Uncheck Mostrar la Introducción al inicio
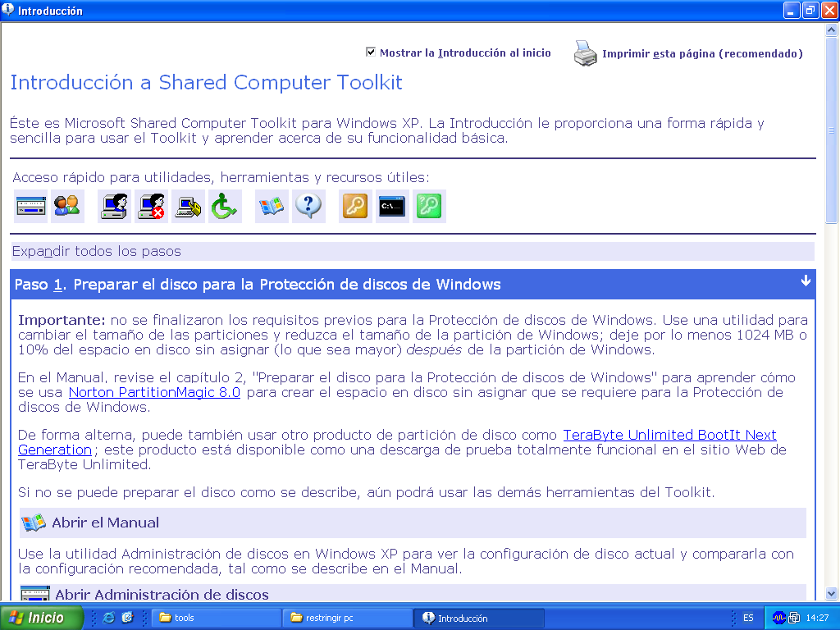This screenshot has width=840, height=630. tap(371, 52)
